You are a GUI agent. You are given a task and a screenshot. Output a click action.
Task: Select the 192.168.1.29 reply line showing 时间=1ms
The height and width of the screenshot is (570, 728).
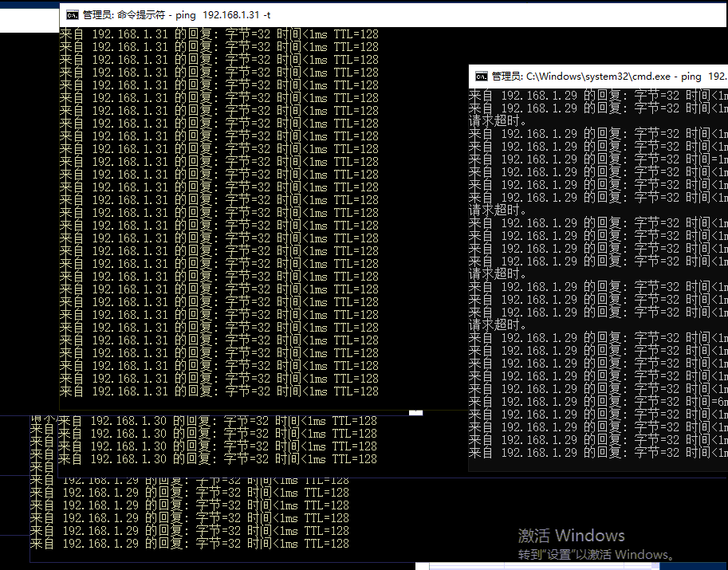(x=598, y=159)
